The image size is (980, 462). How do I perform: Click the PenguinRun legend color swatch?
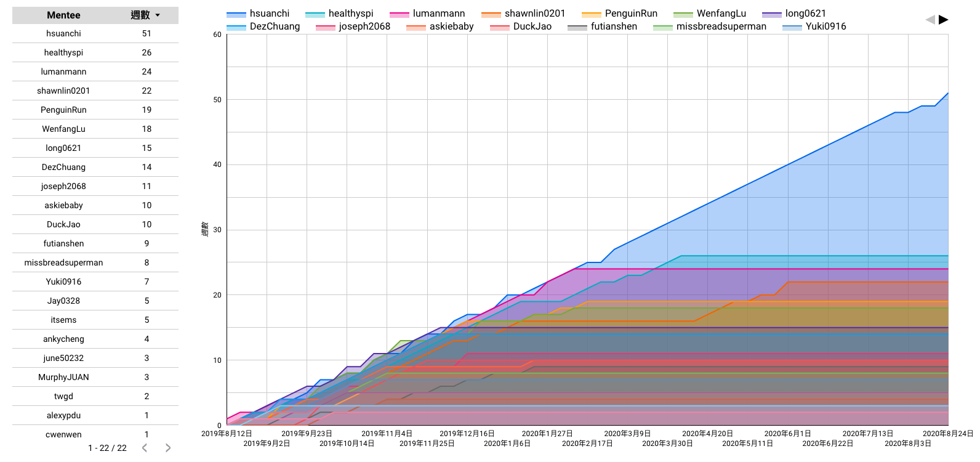tap(592, 14)
